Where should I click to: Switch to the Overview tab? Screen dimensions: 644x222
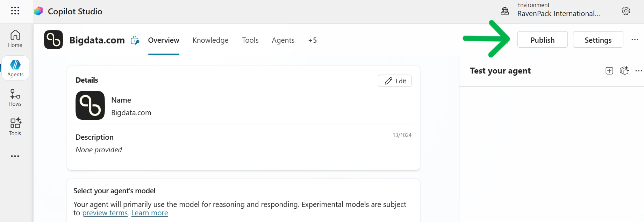click(x=164, y=40)
